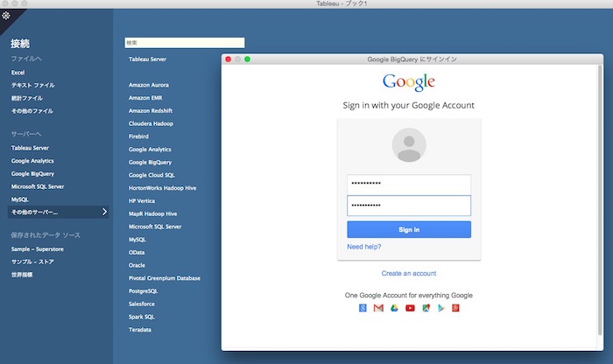This screenshot has height=364, width=613.
Task: Expand その他のサーバー chevron arrow
Action: (104, 212)
